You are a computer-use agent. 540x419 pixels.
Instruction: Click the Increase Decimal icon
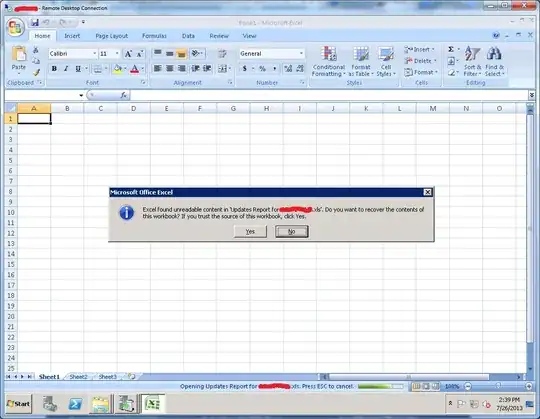click(288, 69)
